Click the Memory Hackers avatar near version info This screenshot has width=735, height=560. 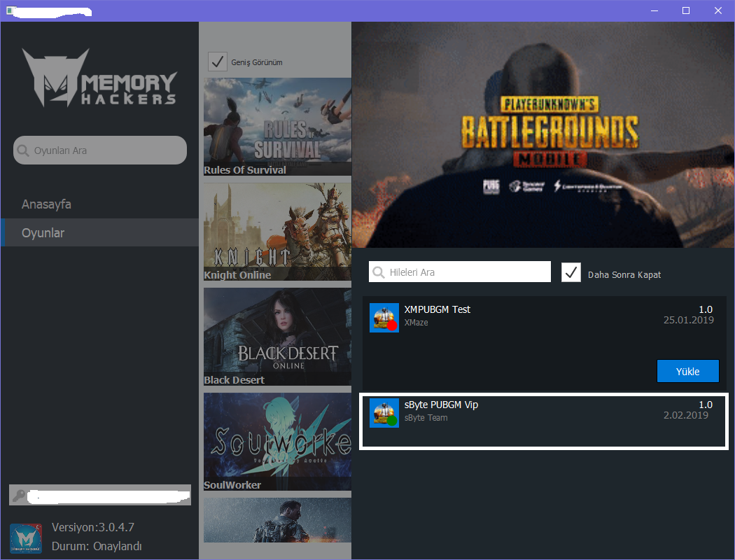coord(26,538)
